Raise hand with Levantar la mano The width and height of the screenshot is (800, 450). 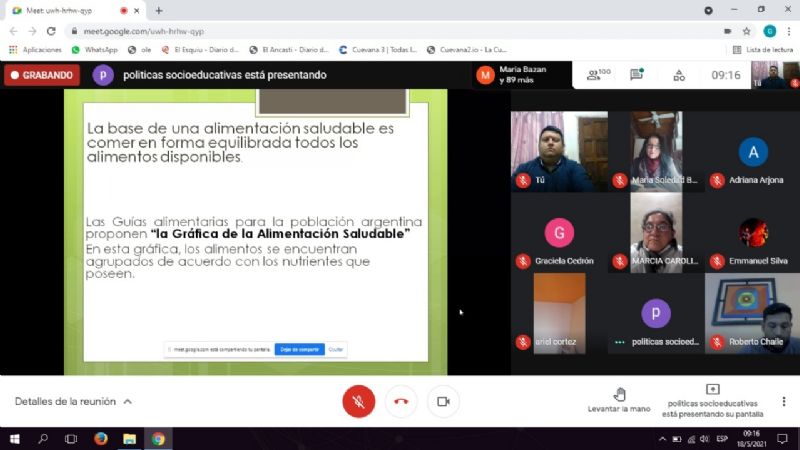click(619, 400)
